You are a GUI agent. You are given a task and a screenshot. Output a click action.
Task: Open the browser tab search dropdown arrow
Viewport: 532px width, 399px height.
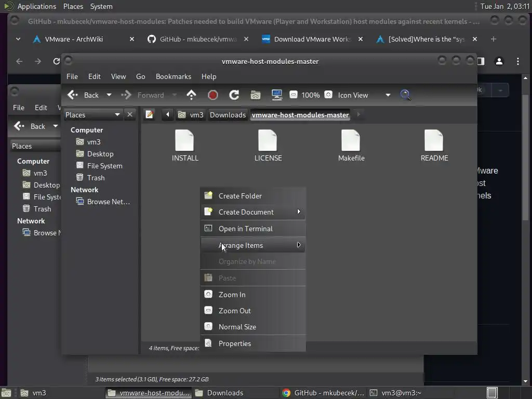pyautogui.click(x=18, y=39)
